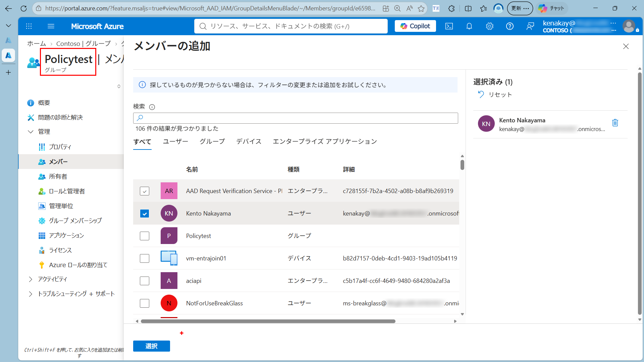Launch Cloud Shell from the header

(449, 26)
